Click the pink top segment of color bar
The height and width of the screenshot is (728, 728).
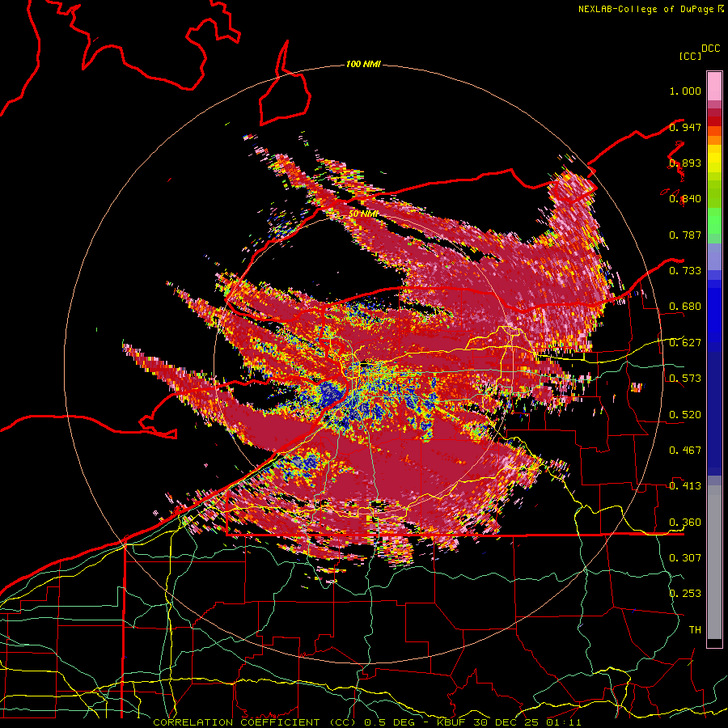[714, 86]
